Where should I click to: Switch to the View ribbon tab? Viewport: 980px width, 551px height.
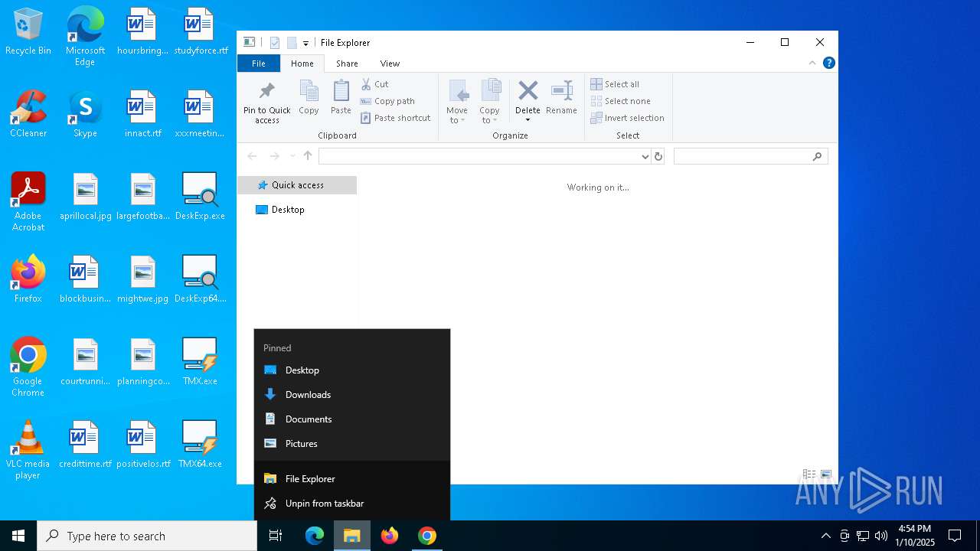tap(390, 64)
